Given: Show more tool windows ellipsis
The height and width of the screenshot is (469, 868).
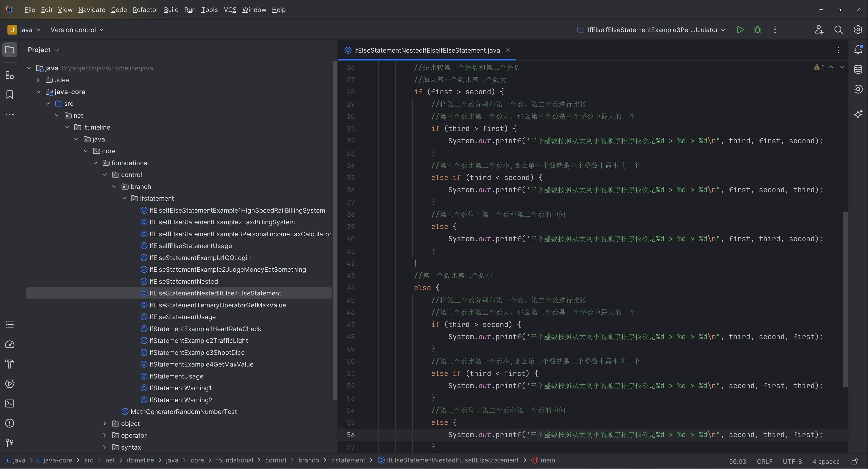Looking at the screenshot, I should click(10, 114).
